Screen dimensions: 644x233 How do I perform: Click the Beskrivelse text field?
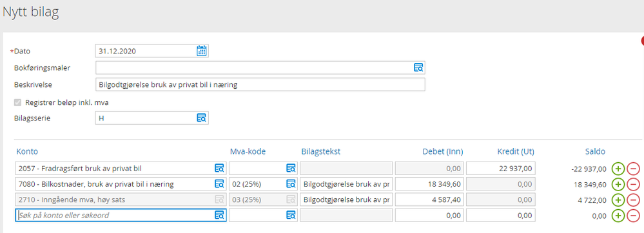(x=260, y=84)
